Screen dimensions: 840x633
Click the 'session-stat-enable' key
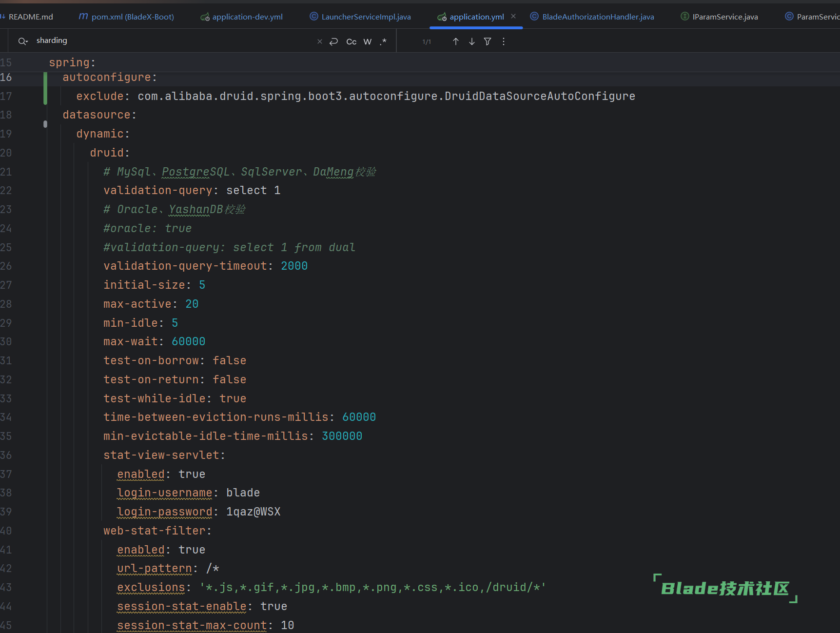(181, 606)
